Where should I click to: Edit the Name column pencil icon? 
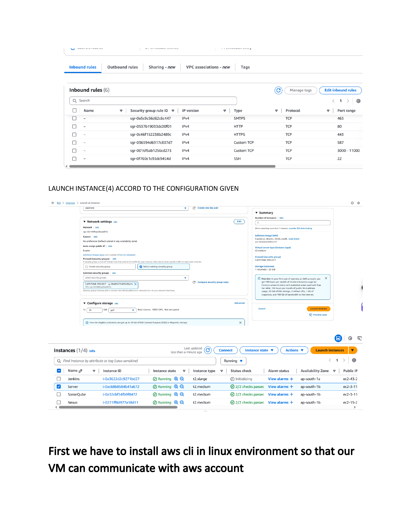pyautogui.click(x=81, y=371)
